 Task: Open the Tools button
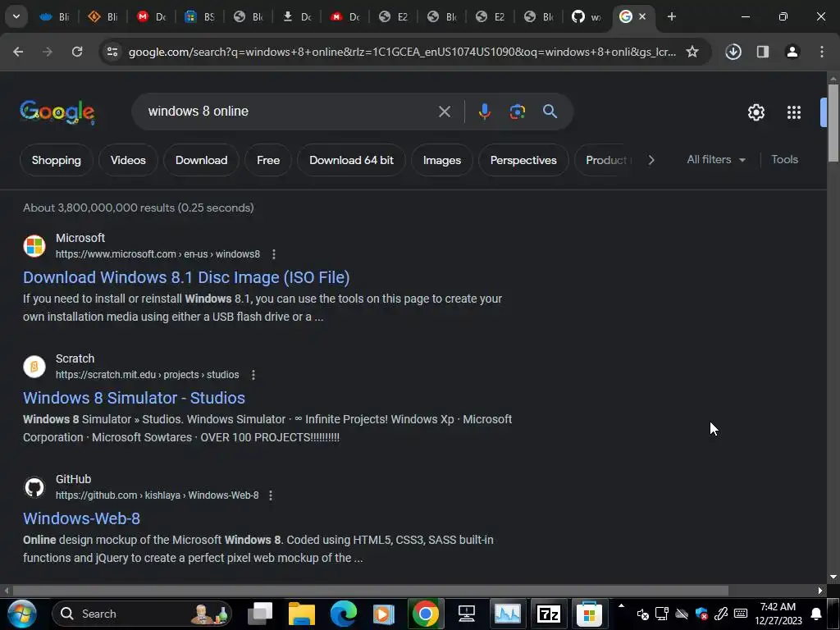coord(784,160)
